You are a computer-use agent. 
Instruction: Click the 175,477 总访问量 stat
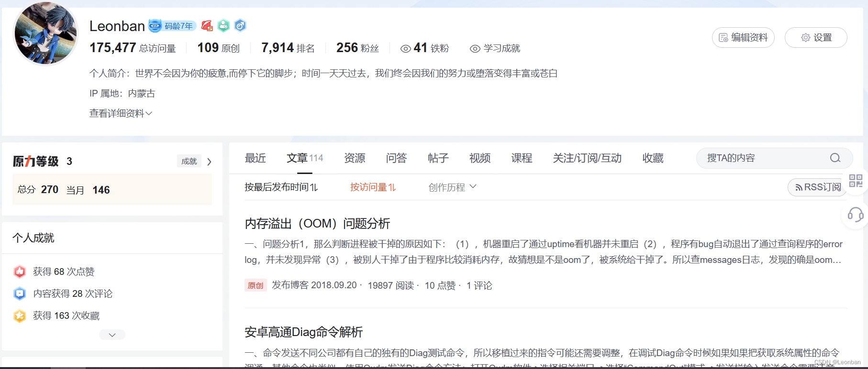[133, 48]
